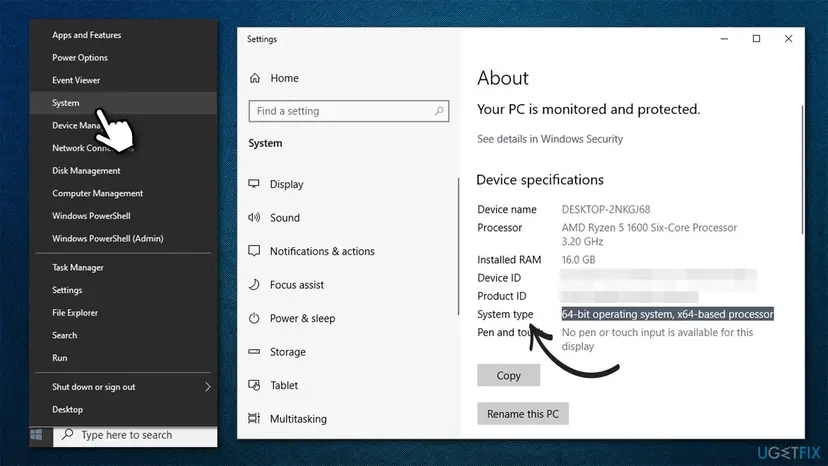This screenshot has width=828, height=466.
Task: Close the Settings window
Action: pyautogui.click(x=788, y=39)
